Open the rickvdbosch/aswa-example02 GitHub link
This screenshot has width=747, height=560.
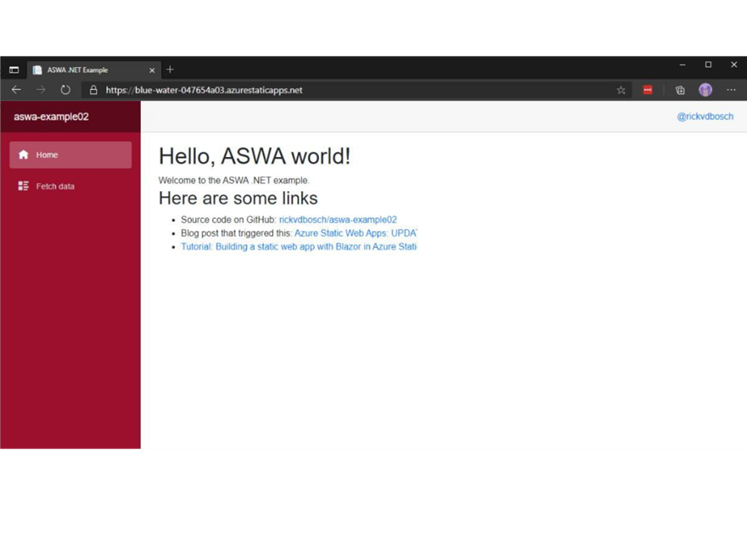tap(338, 219)
